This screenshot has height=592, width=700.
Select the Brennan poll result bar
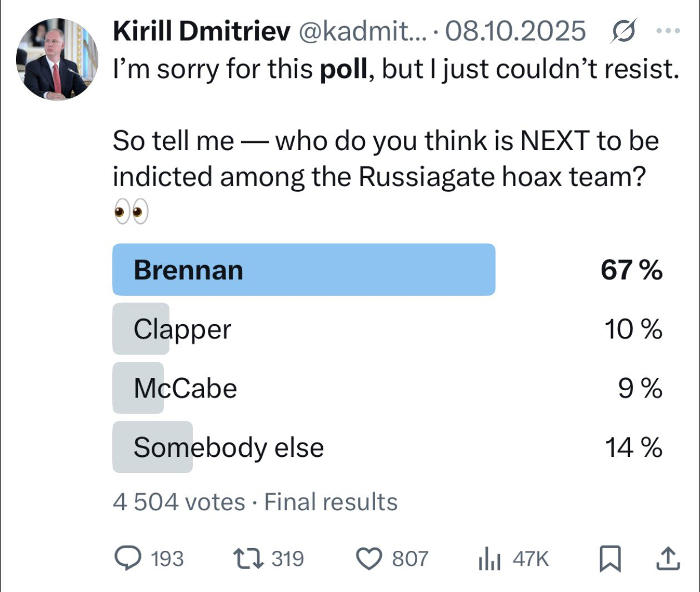[303, 270]
